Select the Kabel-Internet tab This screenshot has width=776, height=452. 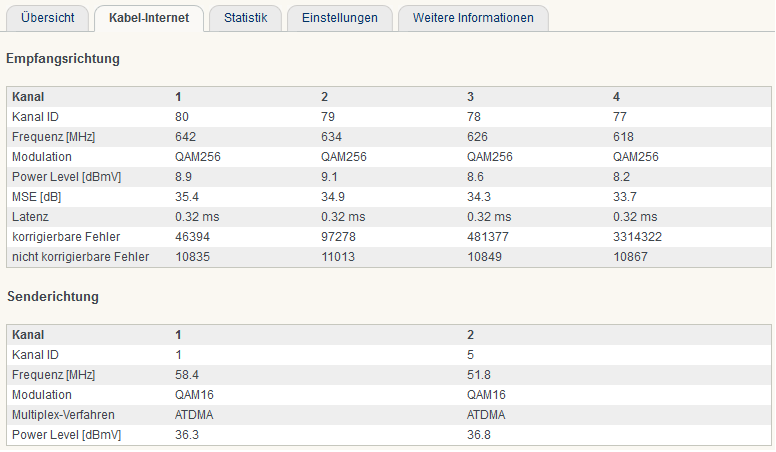tap(149, 18)
